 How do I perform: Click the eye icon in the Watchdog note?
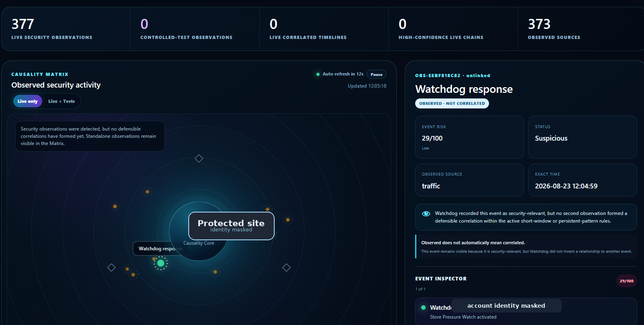pos(426,214)
